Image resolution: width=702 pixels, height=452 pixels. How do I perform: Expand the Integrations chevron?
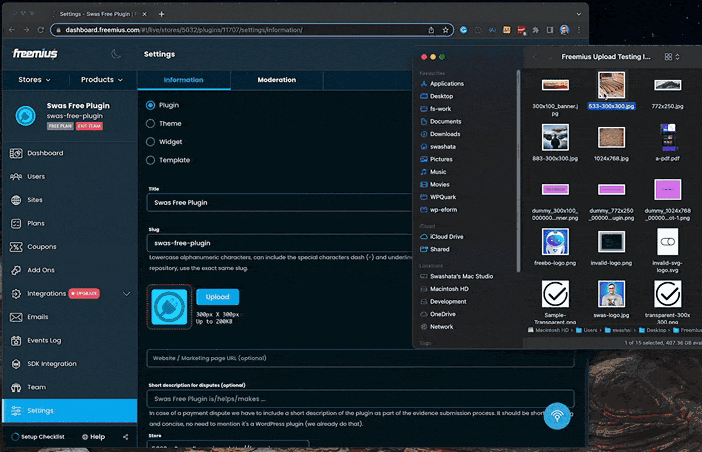[127, 294]
